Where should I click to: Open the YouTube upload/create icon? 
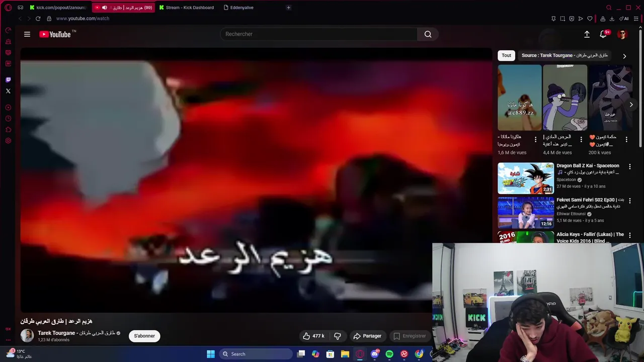coord(587,34)
